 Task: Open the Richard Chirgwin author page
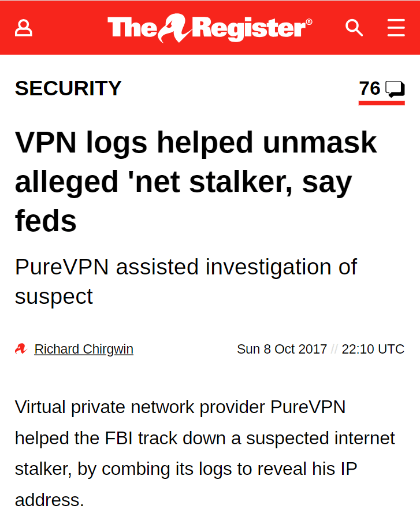[84, 349]
